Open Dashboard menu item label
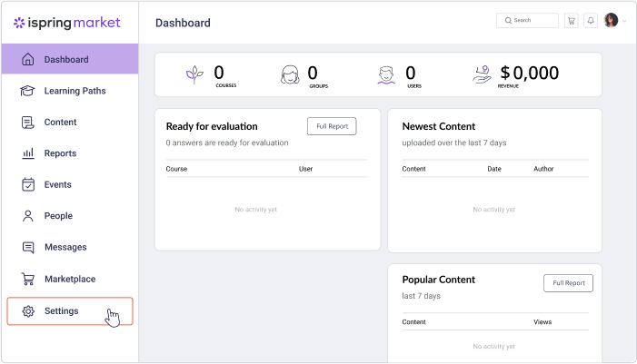 click(66, 60)
